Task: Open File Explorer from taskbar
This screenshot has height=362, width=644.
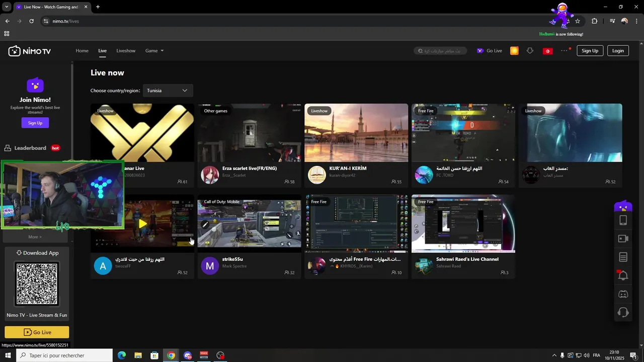Action: point(138,355)
